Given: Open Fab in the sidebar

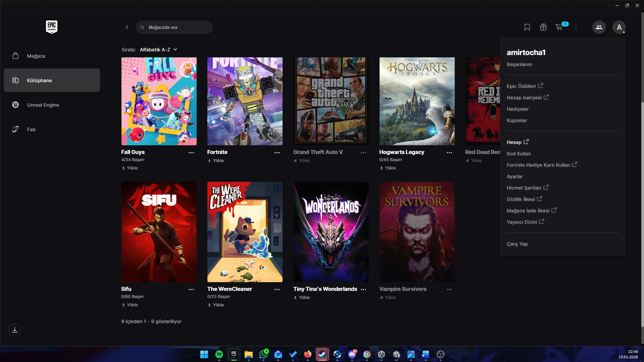Looking at the screenshot, I should pos(52,130).
